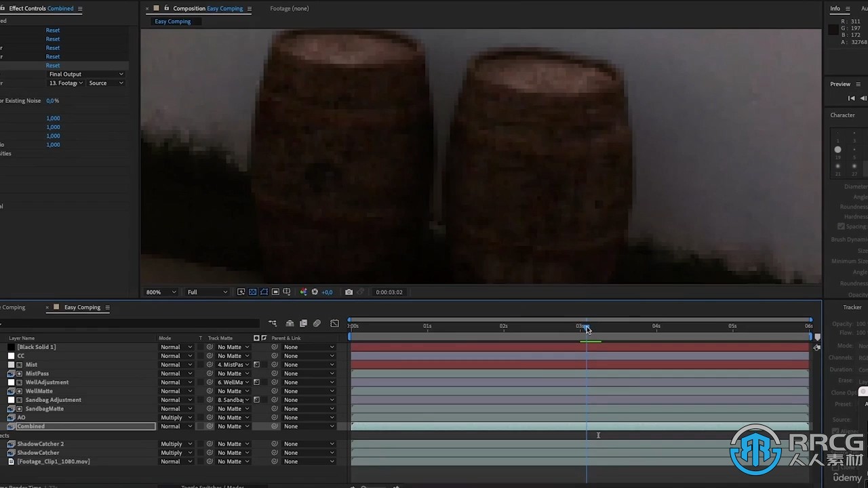Toggle the SandbagMatte layer matte indicator
This screenshot has width=868, height=488.
click(x=19, y=409)
